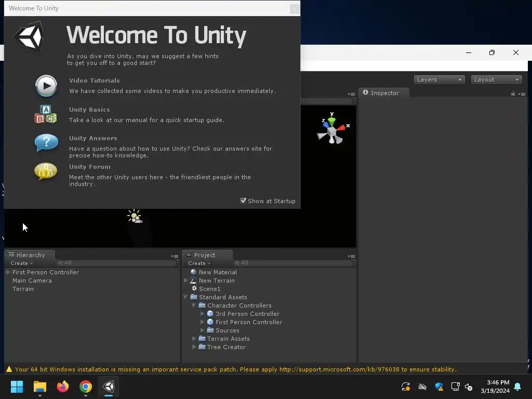Click the notification bell in the tray
The image size is (532, 399).
(x=517, y=387)
